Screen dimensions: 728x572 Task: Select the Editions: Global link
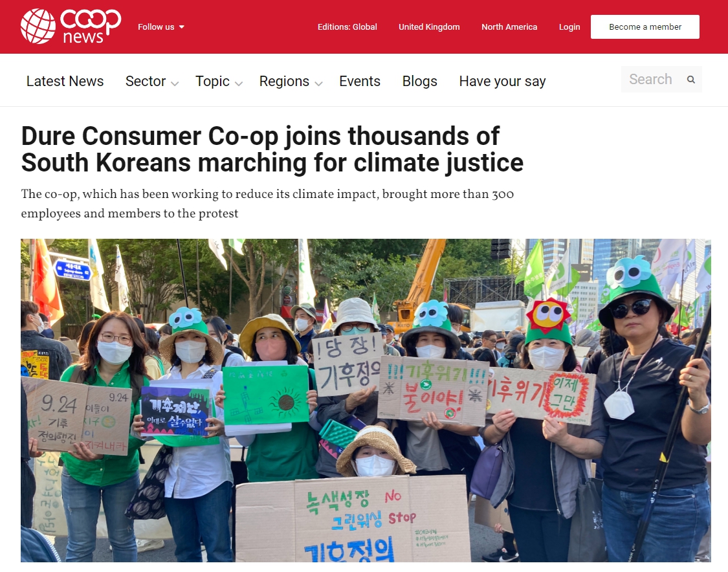[x=347, y=27]
